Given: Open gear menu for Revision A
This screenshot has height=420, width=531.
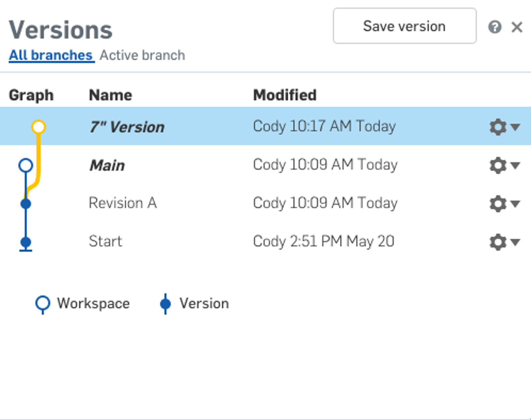Looking at the screenshot, I should [x=504, y=203].
